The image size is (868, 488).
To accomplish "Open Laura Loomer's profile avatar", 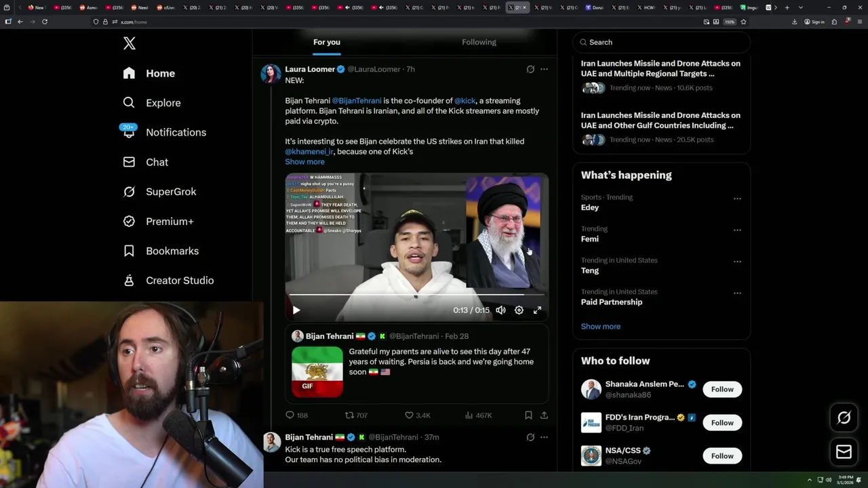I will (271, 74).
